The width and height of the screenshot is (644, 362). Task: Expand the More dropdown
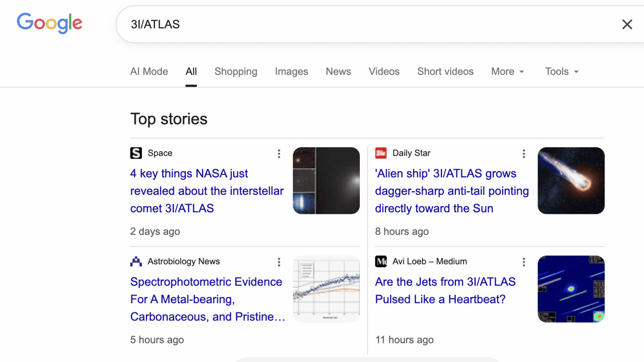pos(507,71)
